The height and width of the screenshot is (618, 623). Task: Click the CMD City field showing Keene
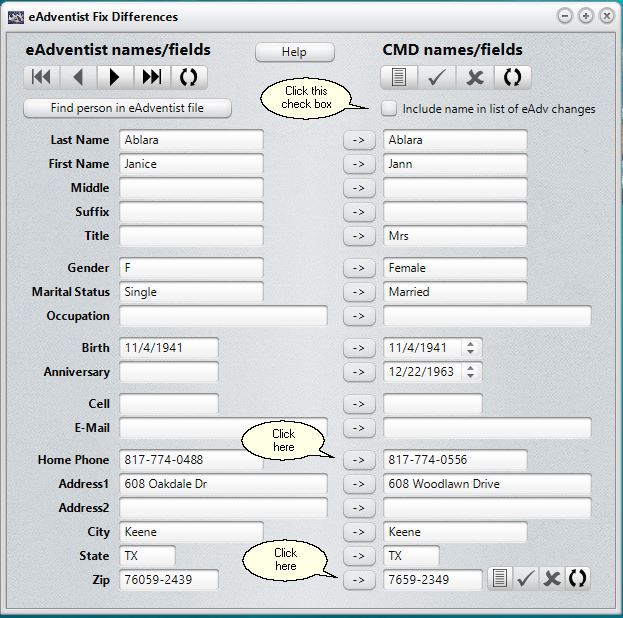(x=455, y=532)
